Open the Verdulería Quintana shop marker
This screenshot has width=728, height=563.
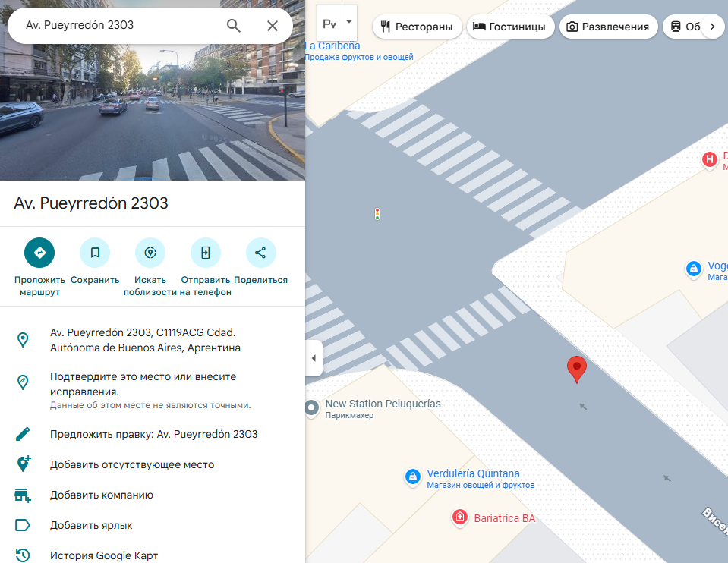412,477
